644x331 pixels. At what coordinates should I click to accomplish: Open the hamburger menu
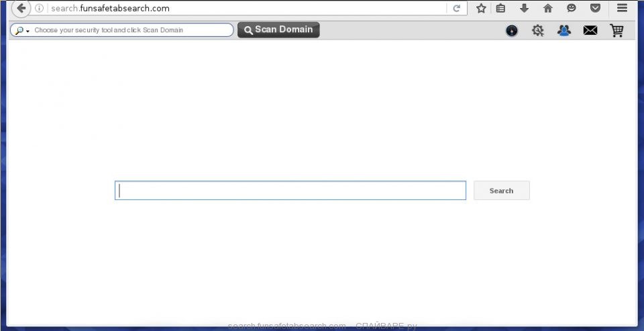click(622, 9)
